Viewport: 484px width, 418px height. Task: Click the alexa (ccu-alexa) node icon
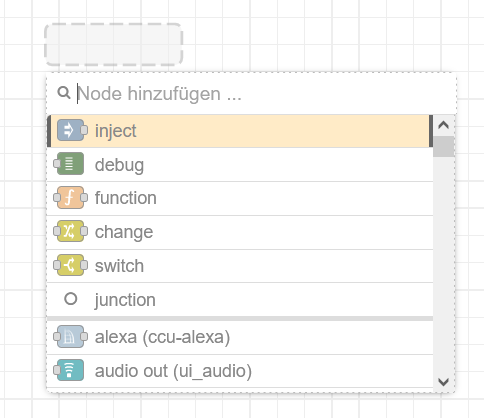click(70, 337)
